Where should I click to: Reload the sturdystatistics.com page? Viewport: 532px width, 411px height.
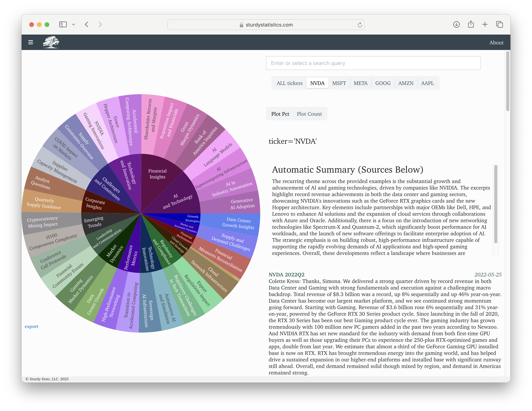tap(360, 25)
